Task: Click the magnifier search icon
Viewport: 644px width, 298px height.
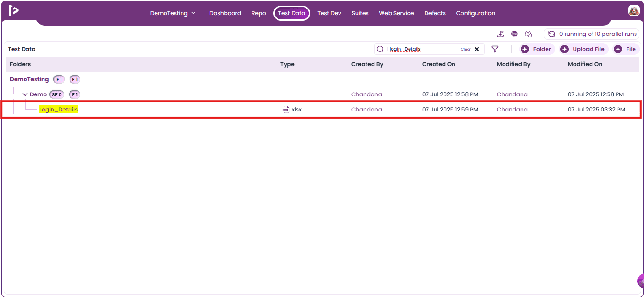Action: coord(380,49)
